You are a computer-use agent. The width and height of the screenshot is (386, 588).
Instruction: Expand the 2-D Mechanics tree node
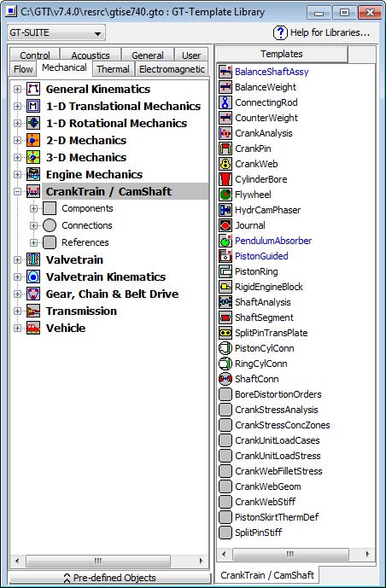(x=17, y=140)
